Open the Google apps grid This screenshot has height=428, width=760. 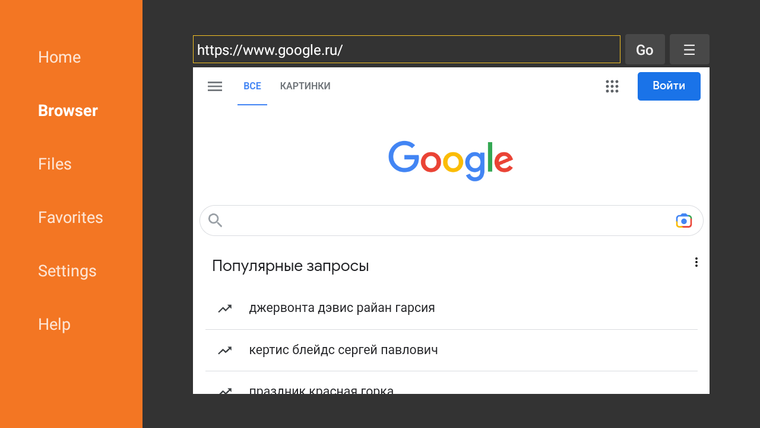point(612,86)
